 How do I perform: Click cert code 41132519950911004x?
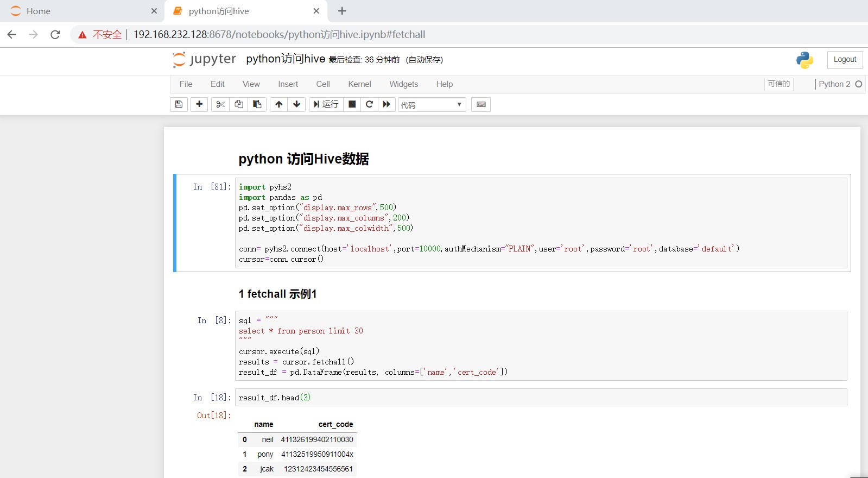[317, 454]
